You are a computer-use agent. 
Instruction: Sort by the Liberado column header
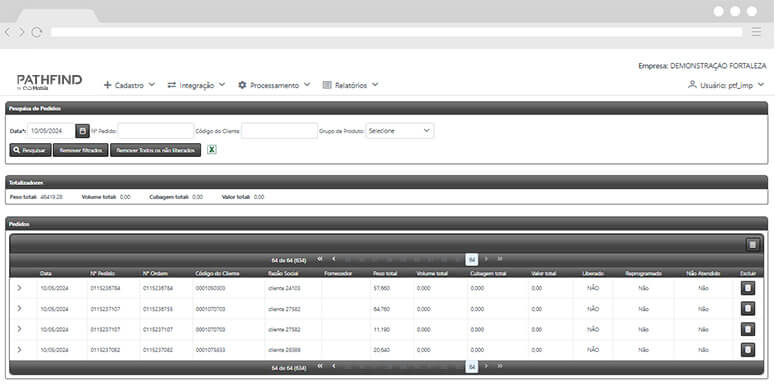pyautogui.click(x=593, y=273)
